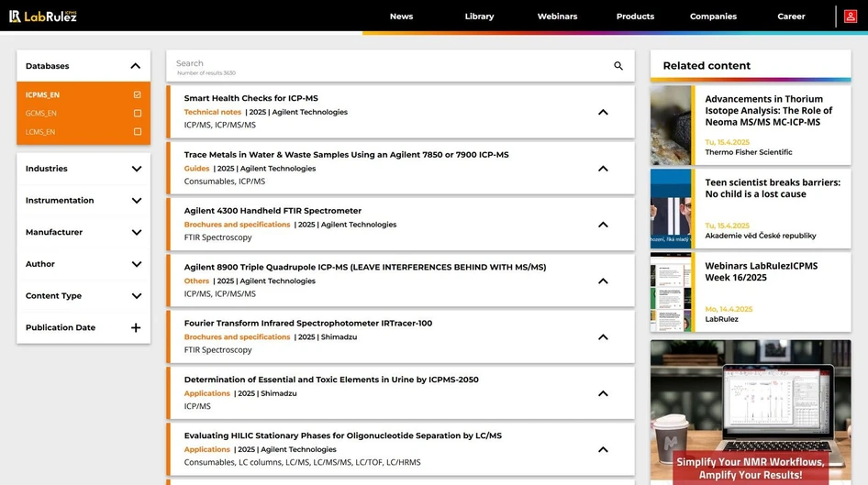Click the Technical notes category label
This screenshot has width=868, height=485.
[x=213, y=112]
